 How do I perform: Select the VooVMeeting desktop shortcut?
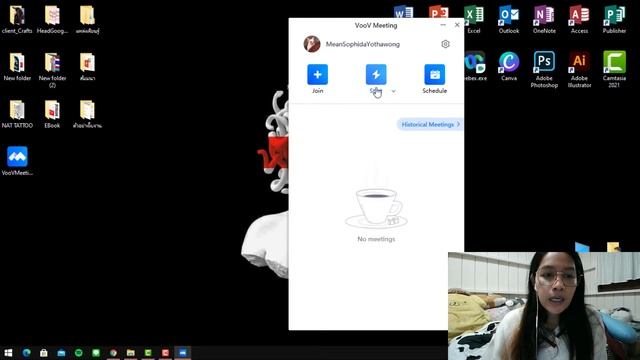17,161
